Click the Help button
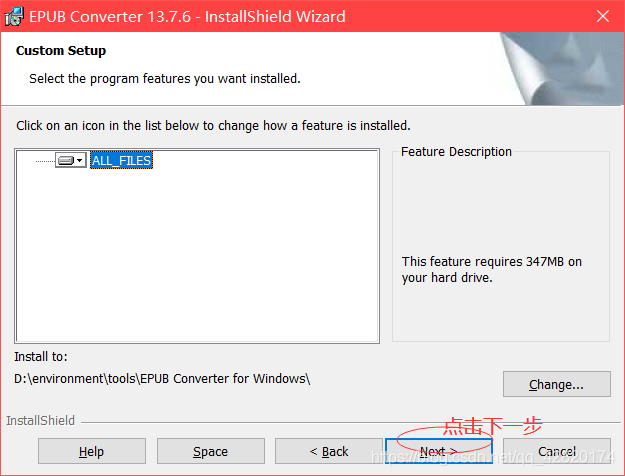The height and width of the screenshot is (476, 625). pos(92,451)
